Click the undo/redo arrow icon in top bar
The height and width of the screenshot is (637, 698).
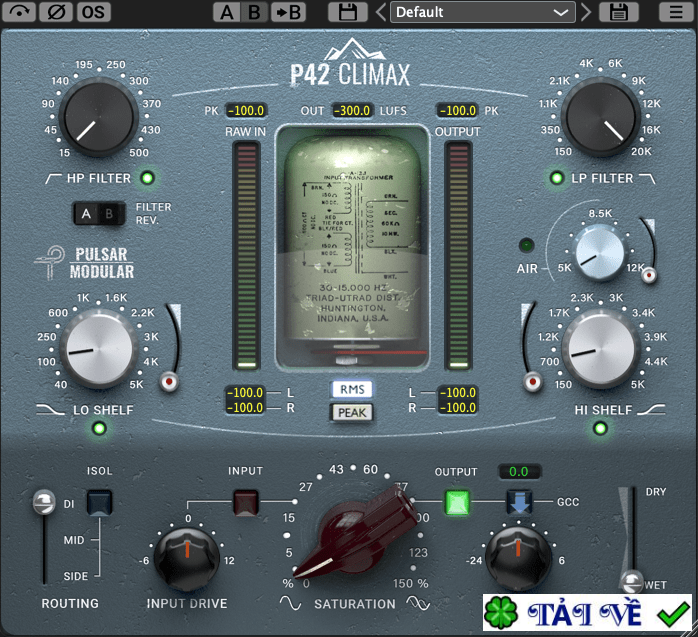pos(19,12)
